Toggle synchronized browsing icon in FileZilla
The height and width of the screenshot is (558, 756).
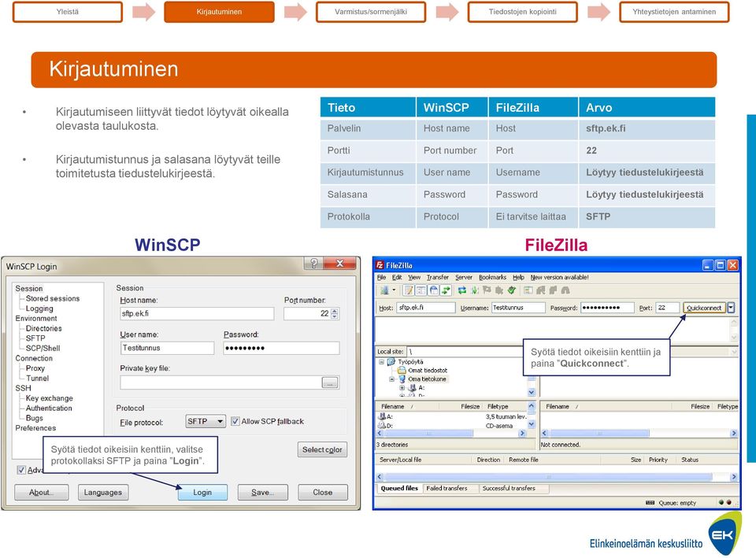pyautogui.click(x=553, y=290)
